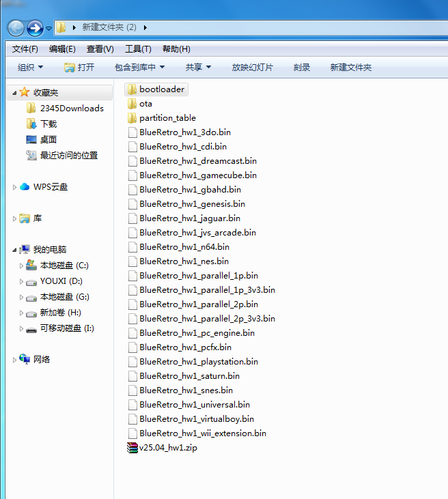Click 放映幻灯片 toolbar button

252,67
